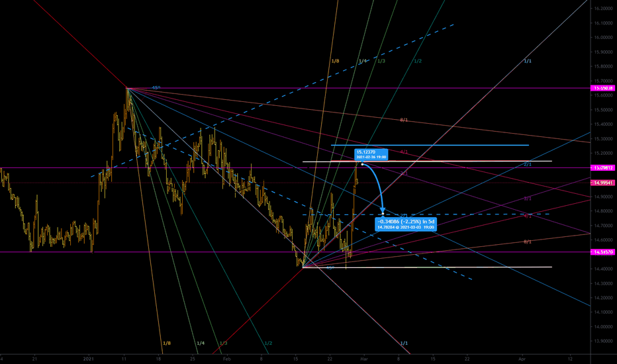617x364 pixels.
Task: Click the 14.70000 price scale label
Action: pyautogui.click(x=604, y=226)
